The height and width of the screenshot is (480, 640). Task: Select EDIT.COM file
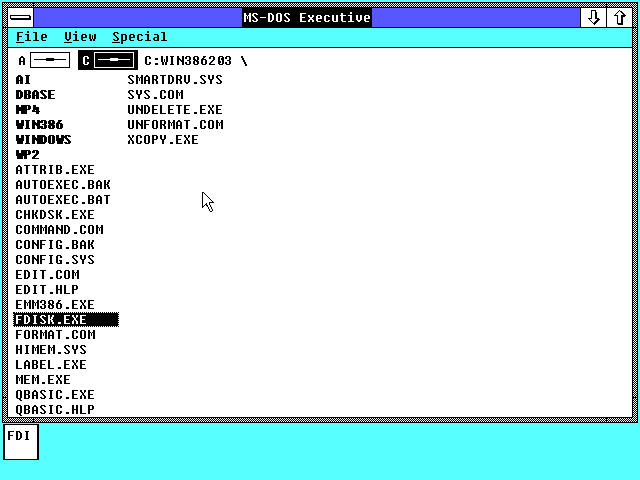point(48,275)
